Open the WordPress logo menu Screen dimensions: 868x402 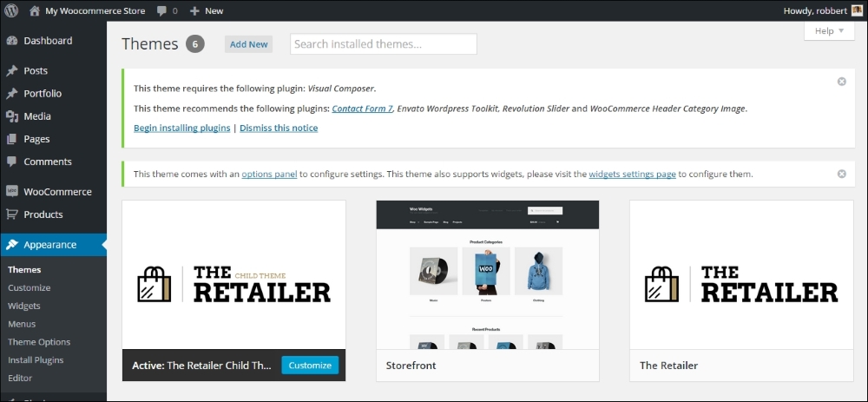coord(11,10)
